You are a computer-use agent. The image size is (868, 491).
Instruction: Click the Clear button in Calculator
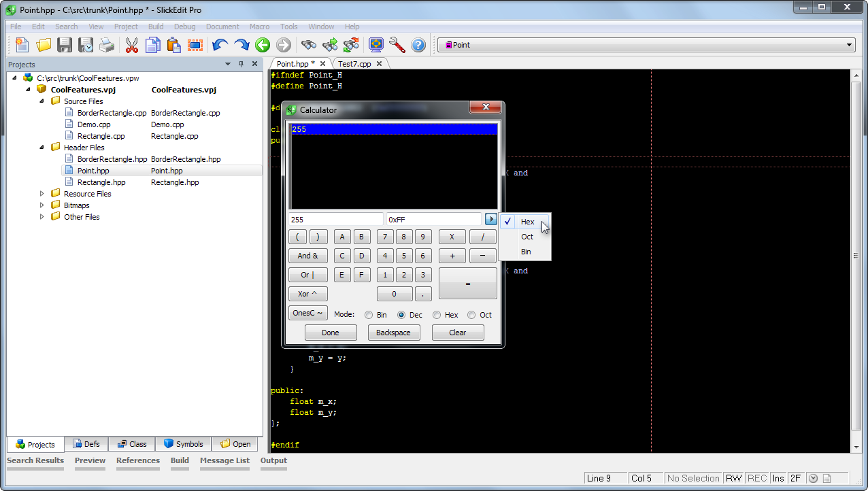457,333
